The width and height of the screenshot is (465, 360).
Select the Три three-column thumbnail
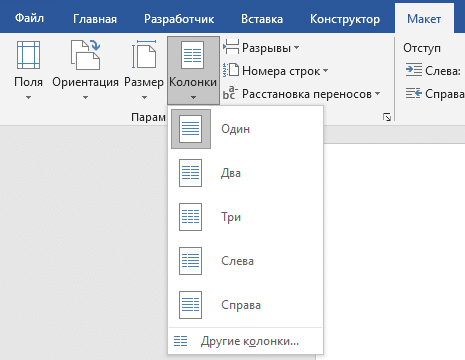click(x=190, y=217)
